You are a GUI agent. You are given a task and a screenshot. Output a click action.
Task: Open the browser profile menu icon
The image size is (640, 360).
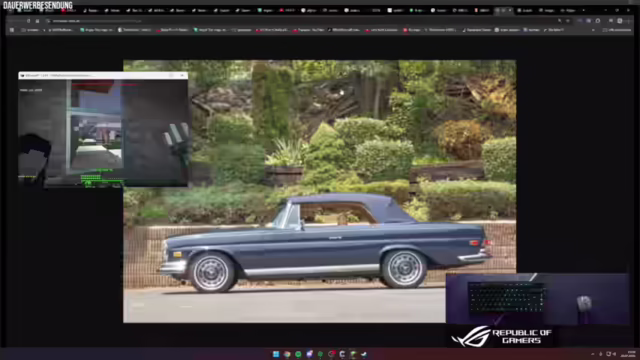pos(620,21)
